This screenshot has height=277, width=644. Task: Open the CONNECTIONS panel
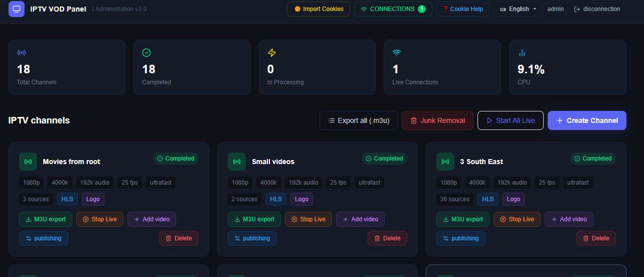[393, 9]
